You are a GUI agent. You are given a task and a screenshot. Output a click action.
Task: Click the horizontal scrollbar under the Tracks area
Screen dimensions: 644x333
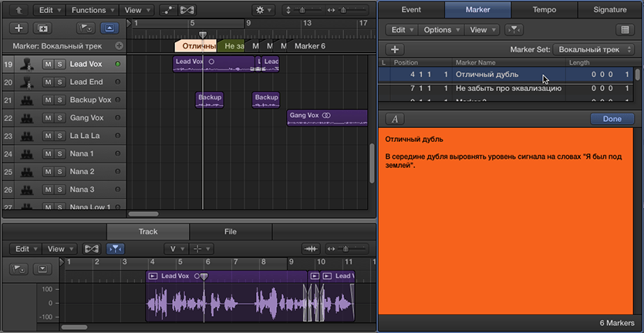(143, 214)
